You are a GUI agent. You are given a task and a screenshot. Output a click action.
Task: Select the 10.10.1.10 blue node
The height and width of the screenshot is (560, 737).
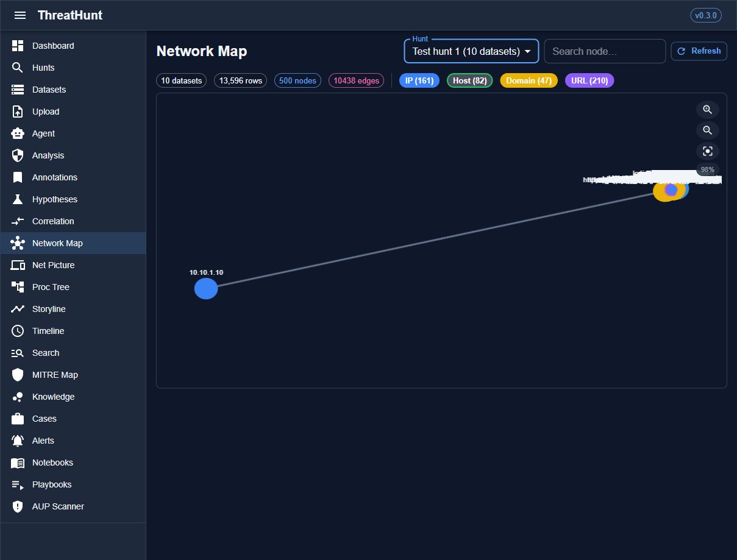206,289
